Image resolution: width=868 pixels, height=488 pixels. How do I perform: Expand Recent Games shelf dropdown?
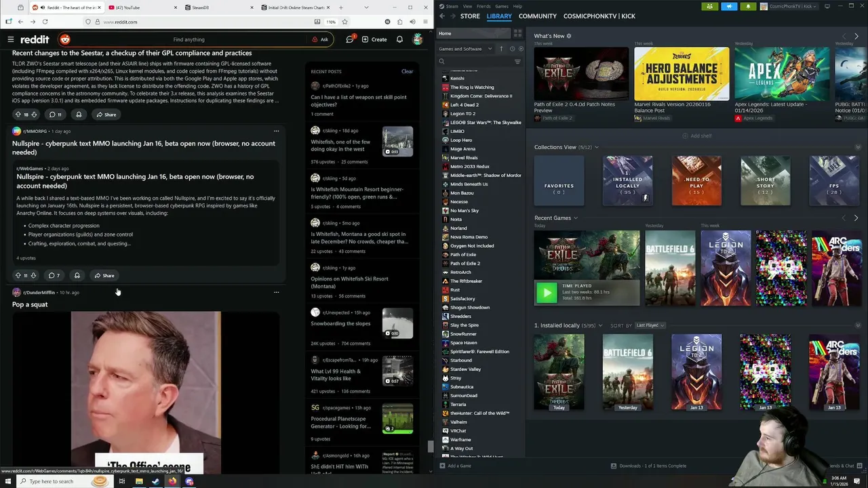tap(576, 218)
